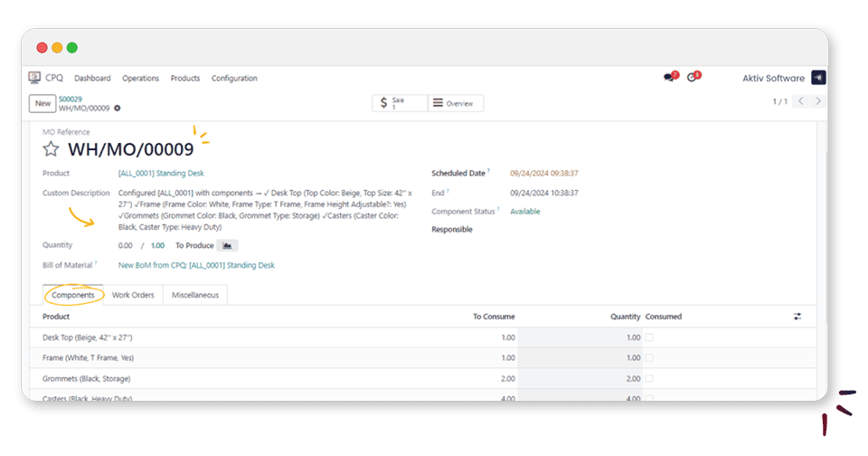Click the Aktiv Software user avatar
The image size is (868, 456).
pos(817,78)
